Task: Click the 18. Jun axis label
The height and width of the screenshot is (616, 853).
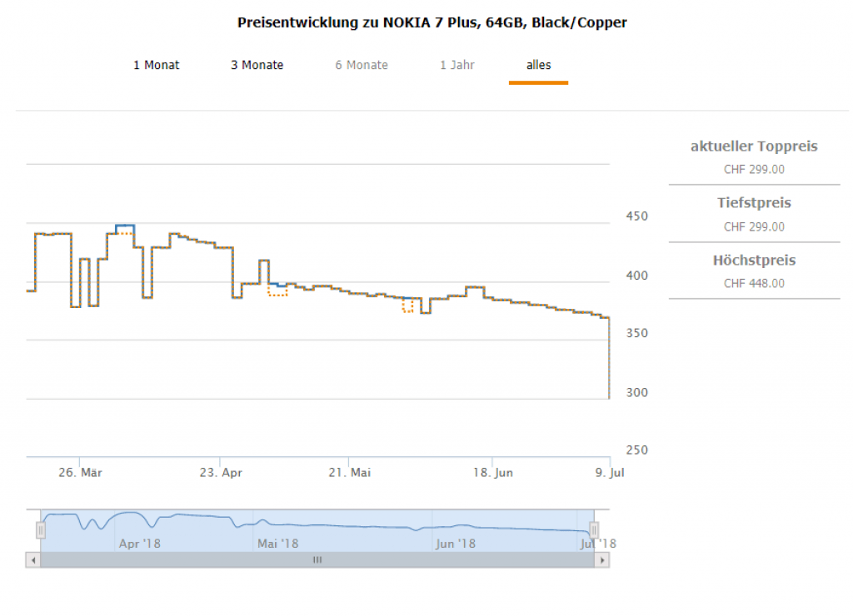Action: (x=492, y=473)
